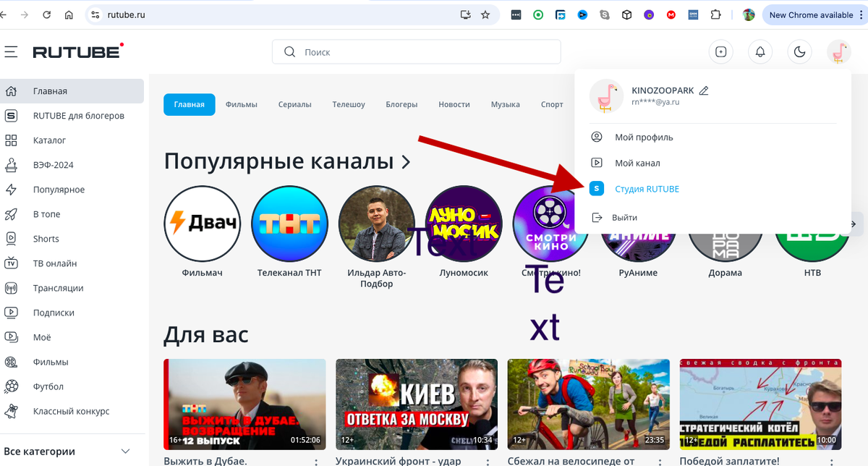
Task: Play Выжить в Дубае video thumbnail
Action: (244, 404)
